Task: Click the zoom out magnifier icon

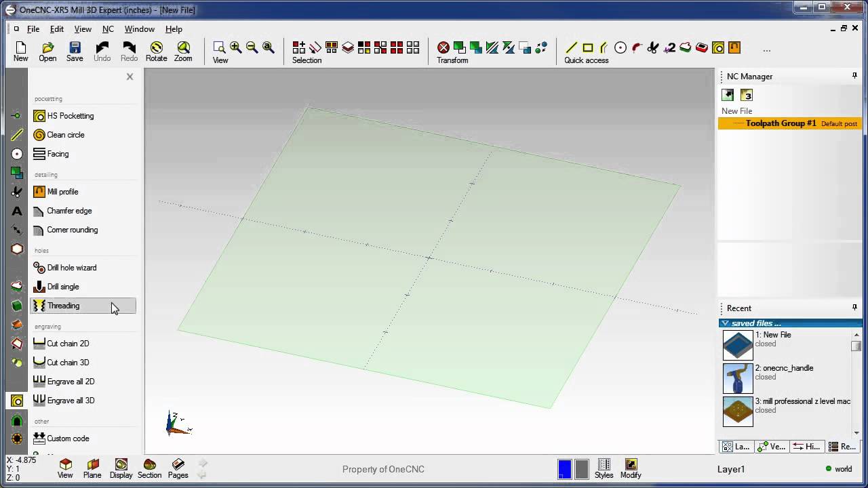Action: [x=252, y=47]
